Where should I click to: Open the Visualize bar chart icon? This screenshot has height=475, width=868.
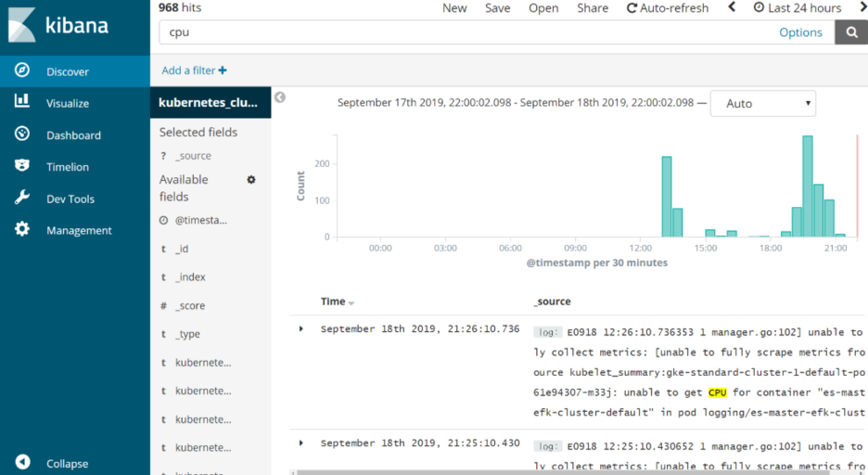tap(21, 101)
